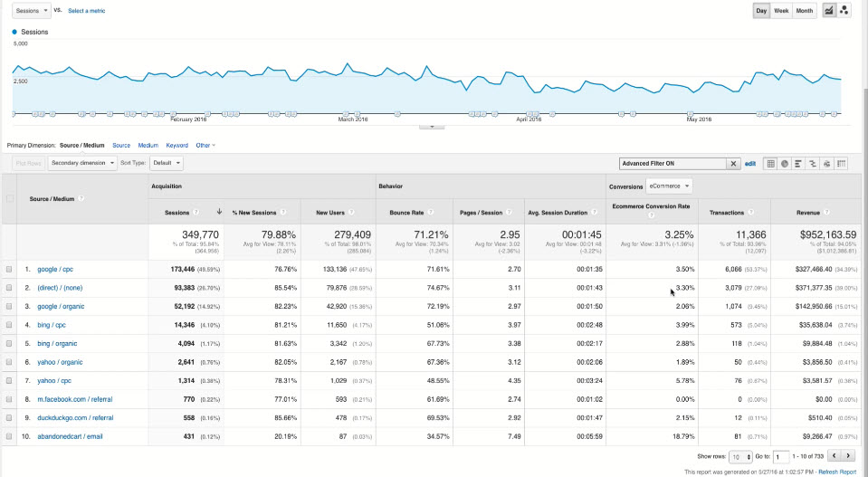Open the Secondary dimension dropdown

point(82,164)
